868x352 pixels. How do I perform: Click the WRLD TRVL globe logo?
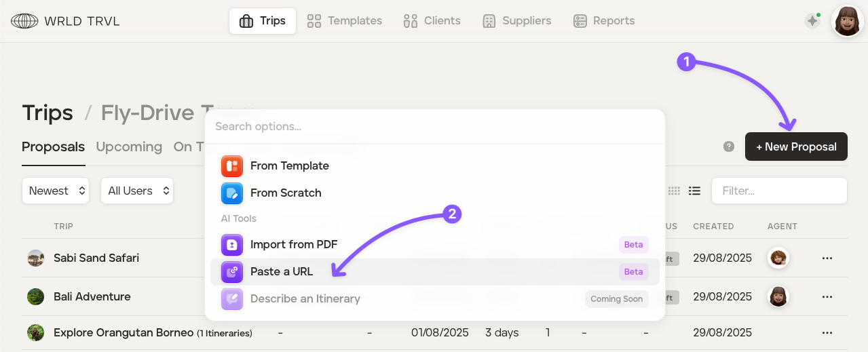click(x=24, y=21)
